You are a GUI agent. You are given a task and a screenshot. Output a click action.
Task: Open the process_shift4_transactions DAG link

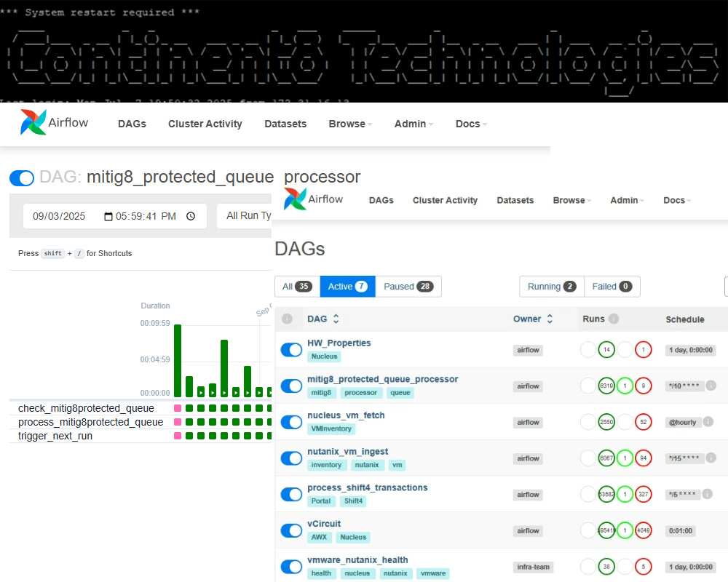tap(367, 487)
